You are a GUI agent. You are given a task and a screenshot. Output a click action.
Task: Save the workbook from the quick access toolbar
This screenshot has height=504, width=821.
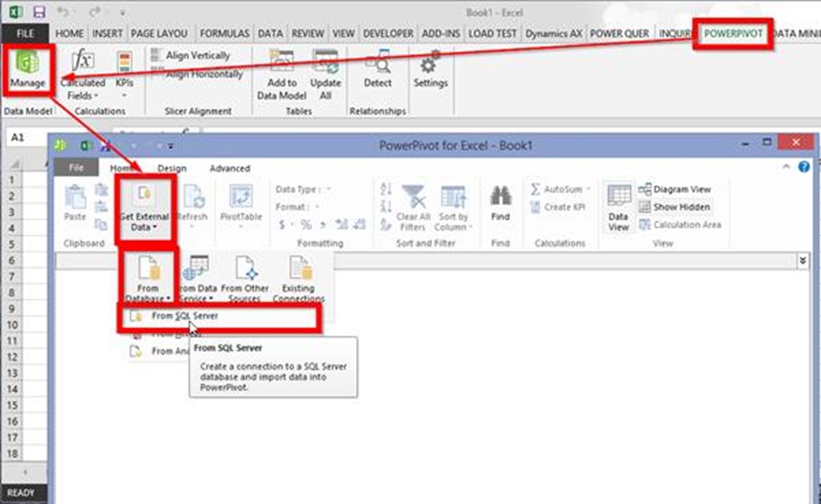(x=38, y=11)
